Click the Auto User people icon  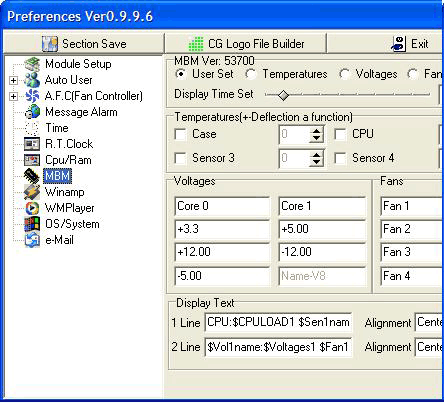coord(32,80)
